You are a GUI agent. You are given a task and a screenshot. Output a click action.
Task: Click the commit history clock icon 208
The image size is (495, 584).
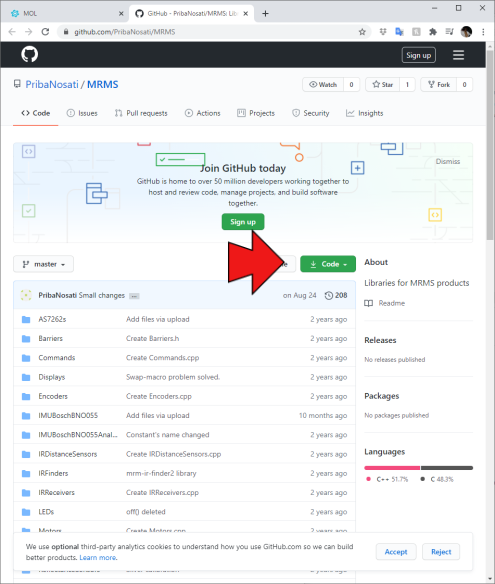point(336,295)
